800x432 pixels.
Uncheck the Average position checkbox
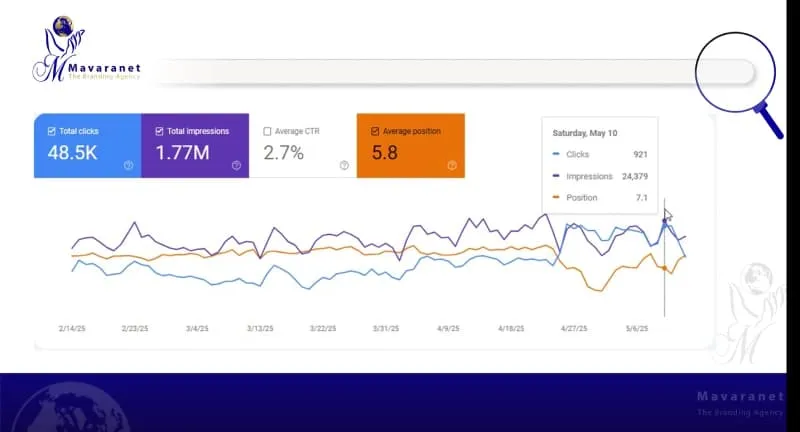(375, 131)
